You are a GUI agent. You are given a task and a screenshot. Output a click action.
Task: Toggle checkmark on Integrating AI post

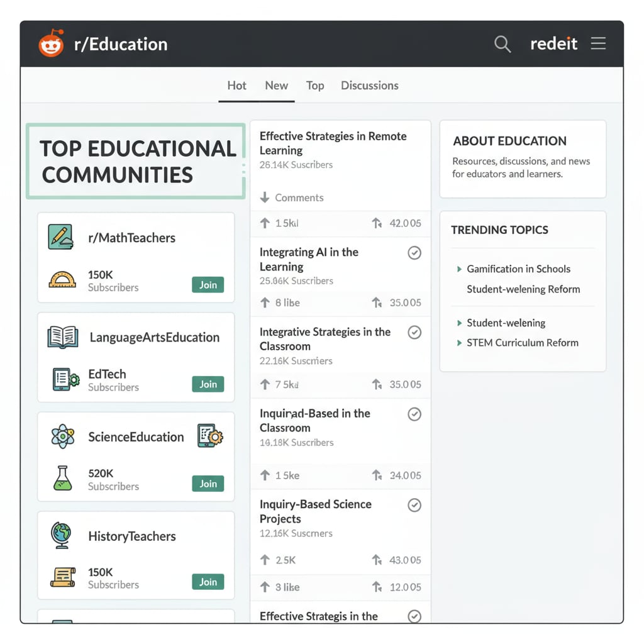414,253
